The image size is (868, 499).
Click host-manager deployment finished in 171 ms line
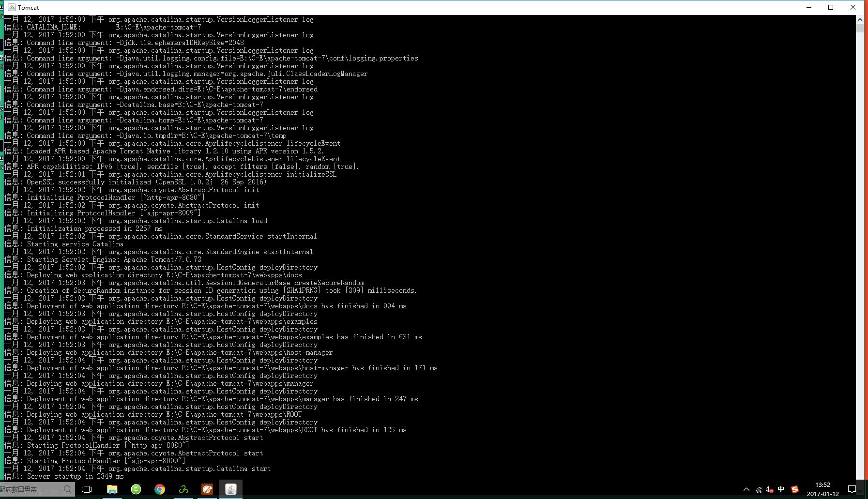(x=221, y=368)
